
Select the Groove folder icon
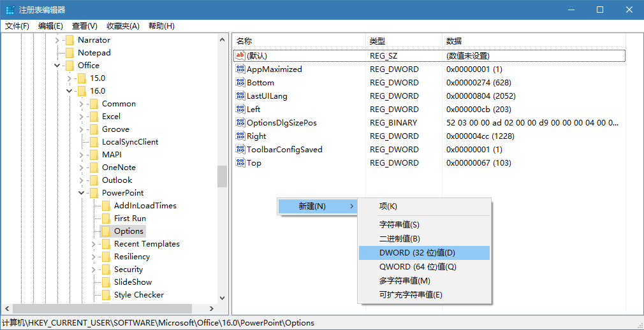94,129
